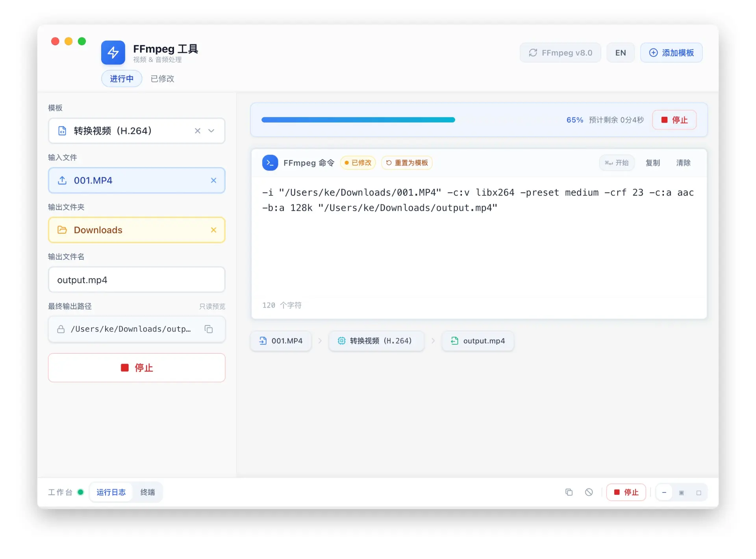This screenshot has height=559, width=756.
Task: Refresh the FFmpeg v8.0 version check
Action: click(x=560, y=53)
